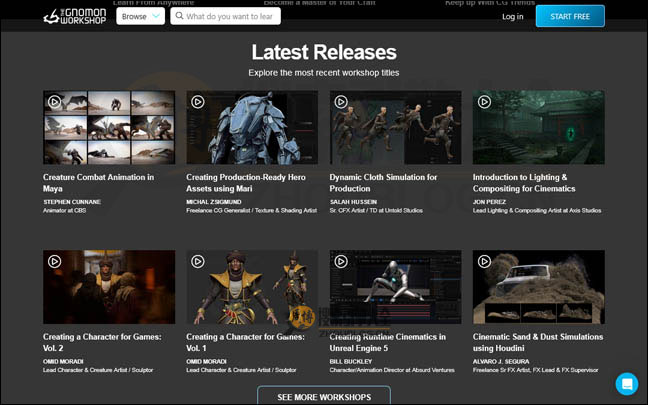The height and width of the screenshot is (405, 648).
Task: Click 'Character/Animation Director at Absurd Ventures' text
Action: [x=392, y=370]
